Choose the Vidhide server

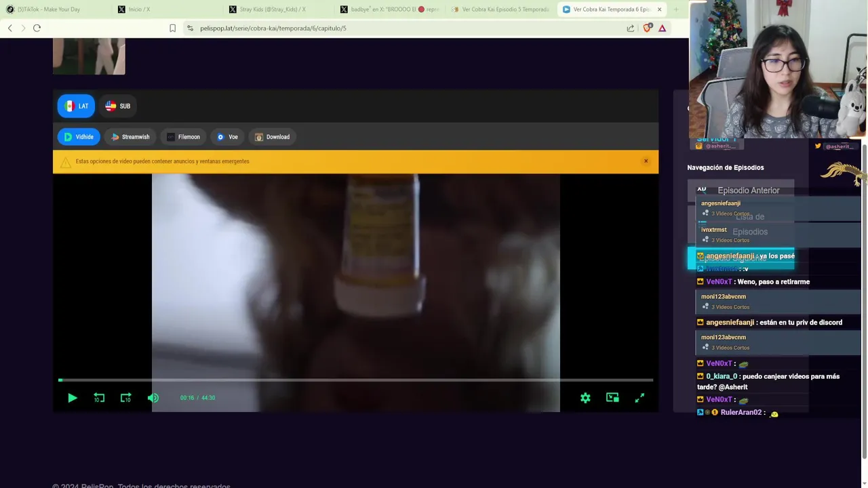(79, 137)
